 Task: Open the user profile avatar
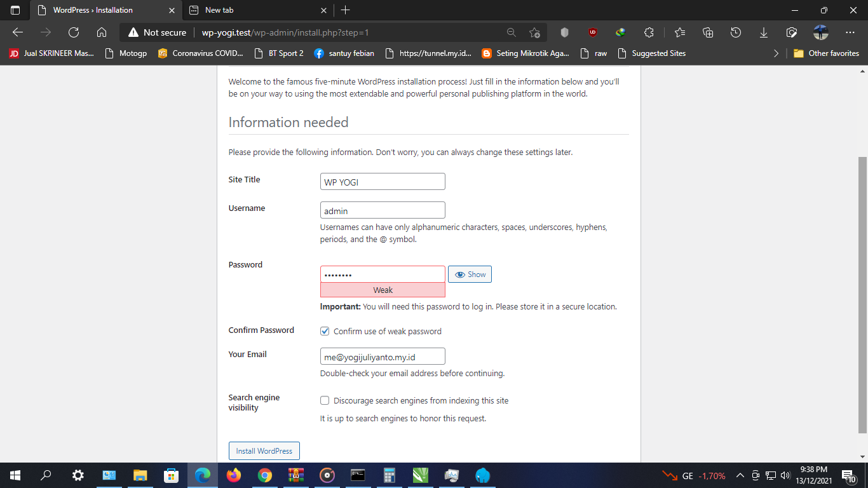click(x=821, y=32)
